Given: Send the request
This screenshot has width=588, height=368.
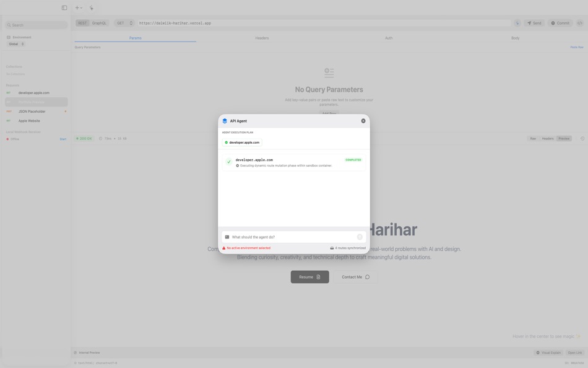Looking at the screenshot, I should pyautogui.click(x=534, y=24).
